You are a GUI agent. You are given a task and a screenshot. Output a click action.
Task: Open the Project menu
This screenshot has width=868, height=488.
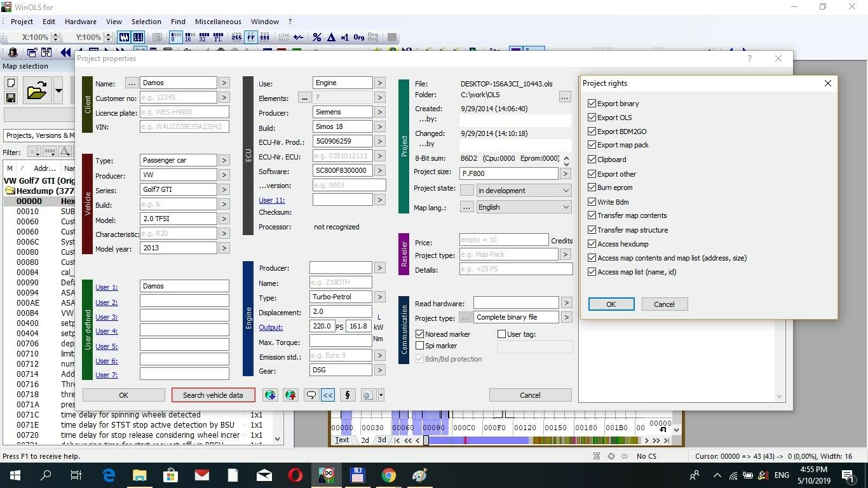click(x=22, y=22)
